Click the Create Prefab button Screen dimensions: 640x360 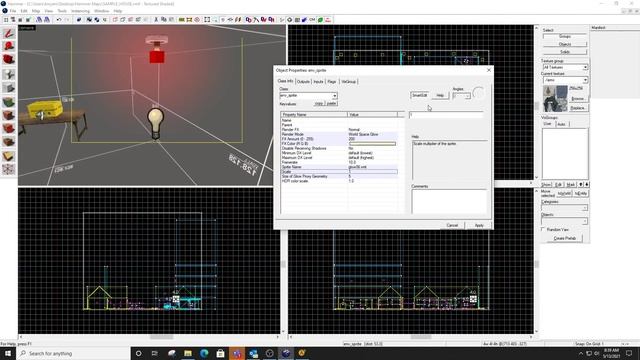565,238
